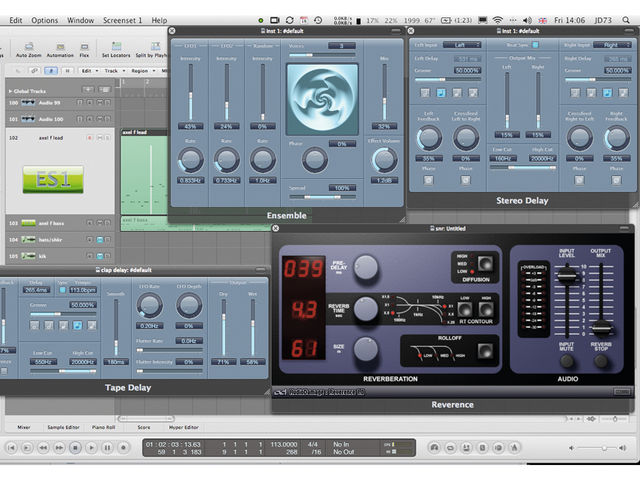Switch to the Hyper Editor tab

click(x=184, y=427)
